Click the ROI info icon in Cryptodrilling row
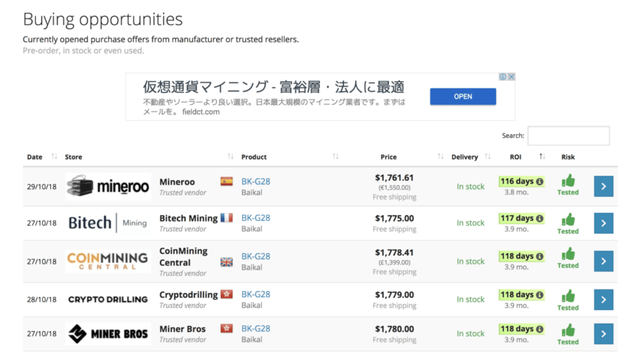644x353 pixels. pyautogui.click(x=540, y=295)
